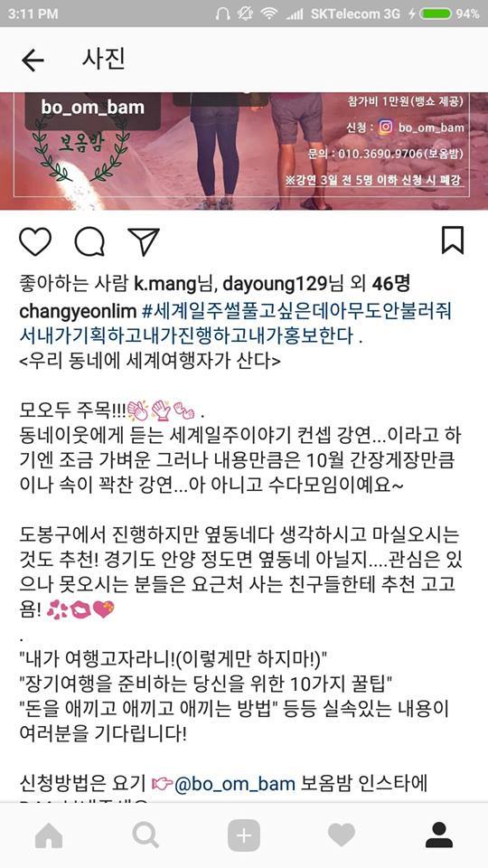Open the profile tab icon
Image resolution: width=488 pixels, height=868 pixels.
point(439,835)
